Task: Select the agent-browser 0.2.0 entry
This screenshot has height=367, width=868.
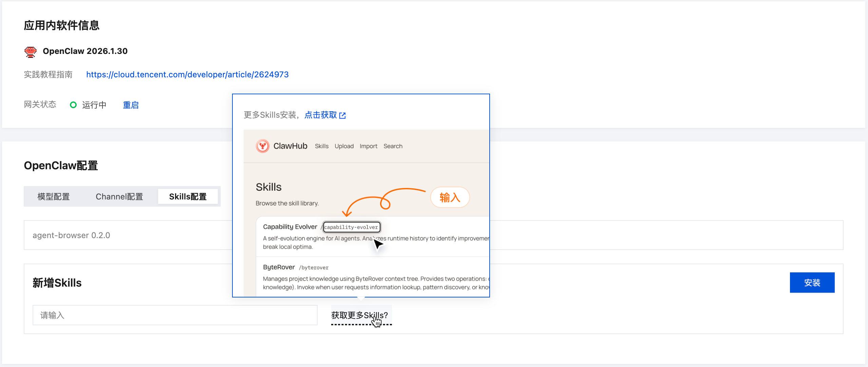Action: coord(71,235)
